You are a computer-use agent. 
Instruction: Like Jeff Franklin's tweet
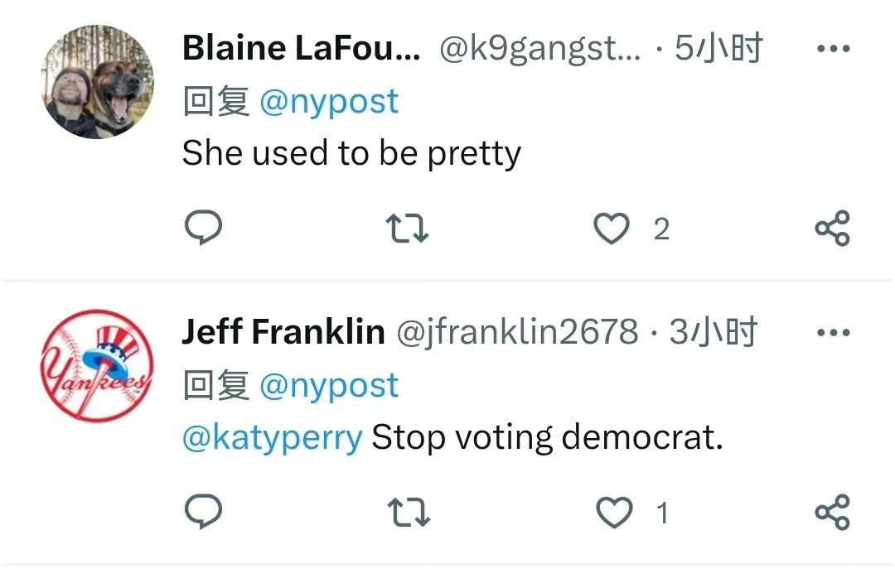pyautogui.click(x=614, y=512)
